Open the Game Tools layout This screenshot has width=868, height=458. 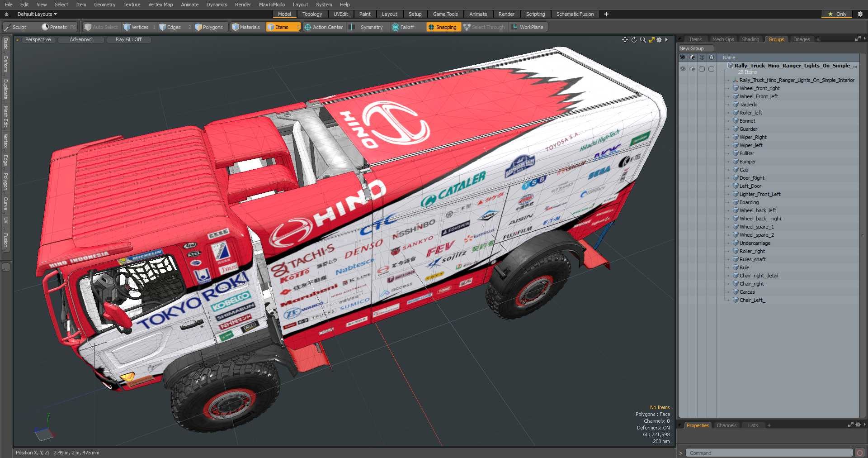click(445, 14)
